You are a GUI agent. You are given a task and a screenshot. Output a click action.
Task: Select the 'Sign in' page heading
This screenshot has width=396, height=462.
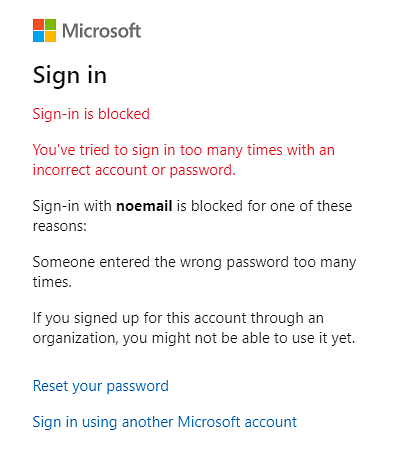tap(70, 76)
